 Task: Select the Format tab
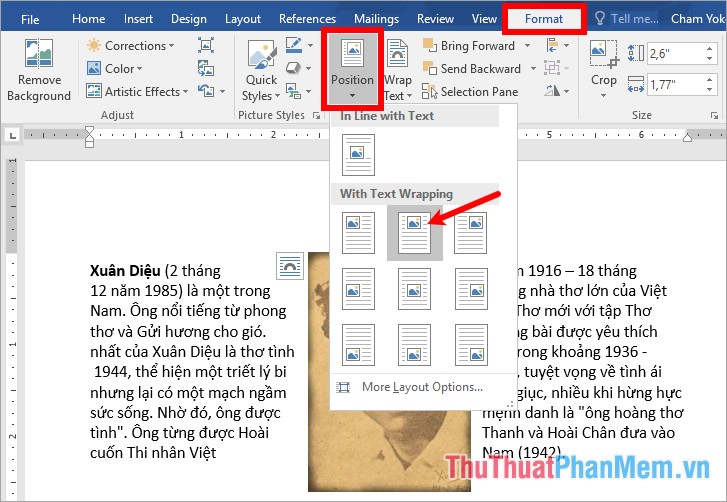[544, 19]
